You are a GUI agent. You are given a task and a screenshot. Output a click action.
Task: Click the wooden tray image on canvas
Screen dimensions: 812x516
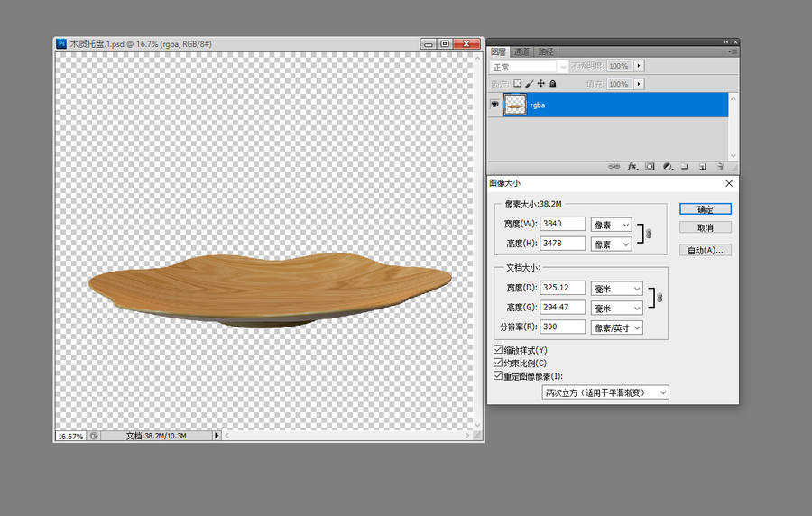[271, 289]
